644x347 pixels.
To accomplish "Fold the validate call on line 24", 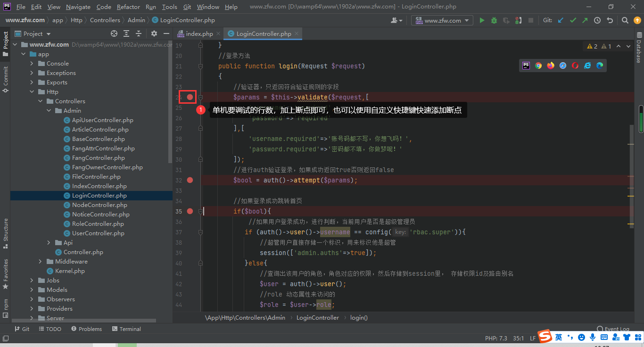I will click(x=200, y=97).
